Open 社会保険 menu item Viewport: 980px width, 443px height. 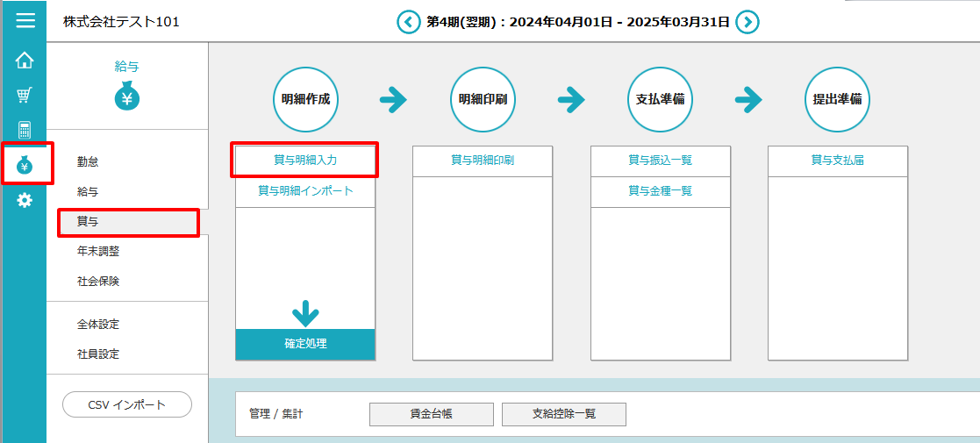(98, 282)
